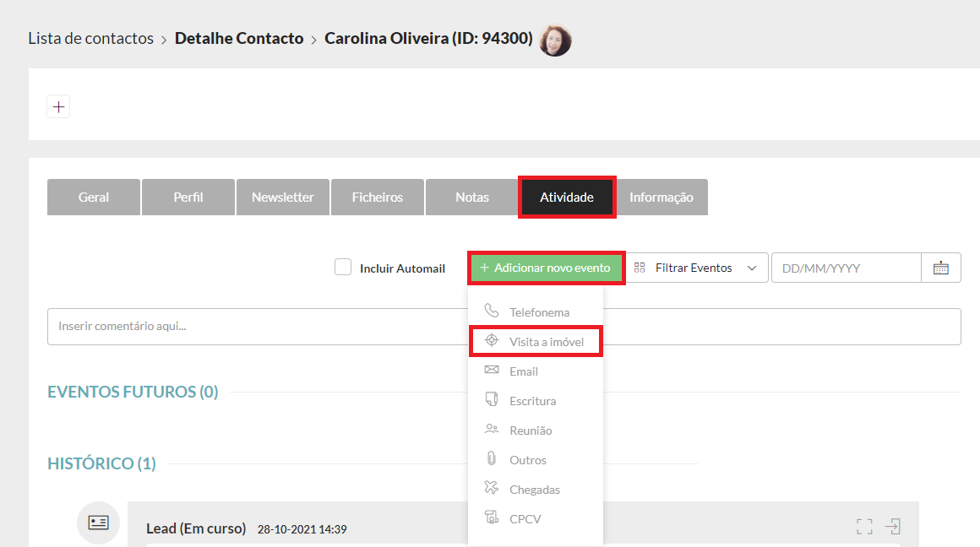980x547 pixels.
Task: Click the fullscreen expand icon on Lead entry
Action: coord(863,527)
